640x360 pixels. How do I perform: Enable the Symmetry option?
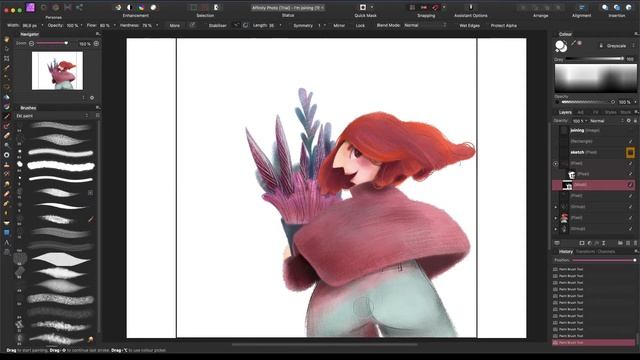click(303, 25)
